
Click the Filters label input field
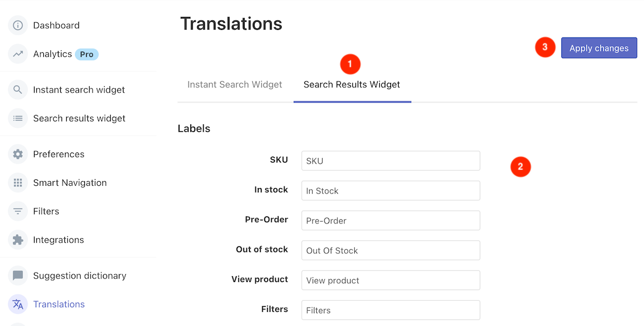click(x=390, y=310)
